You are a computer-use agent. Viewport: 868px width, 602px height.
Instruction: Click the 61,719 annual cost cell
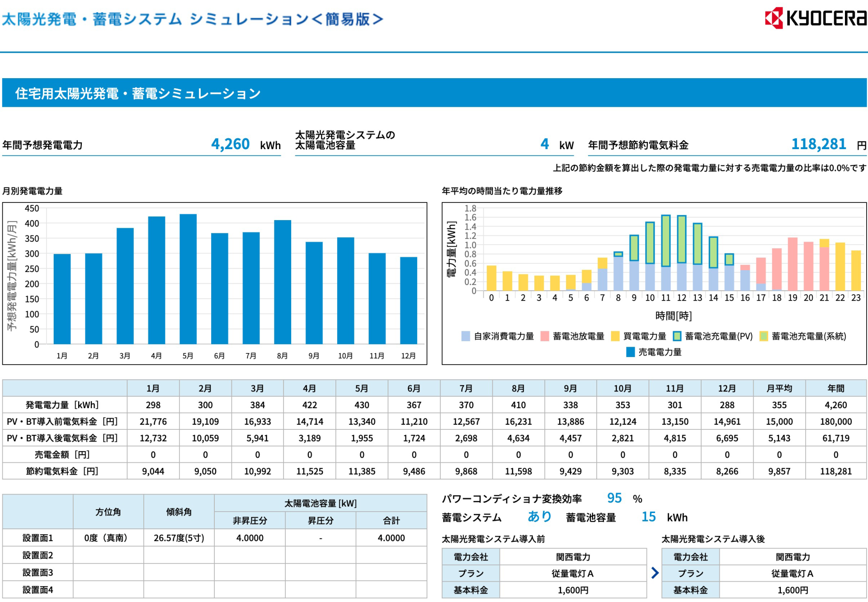tap(836, 438)
